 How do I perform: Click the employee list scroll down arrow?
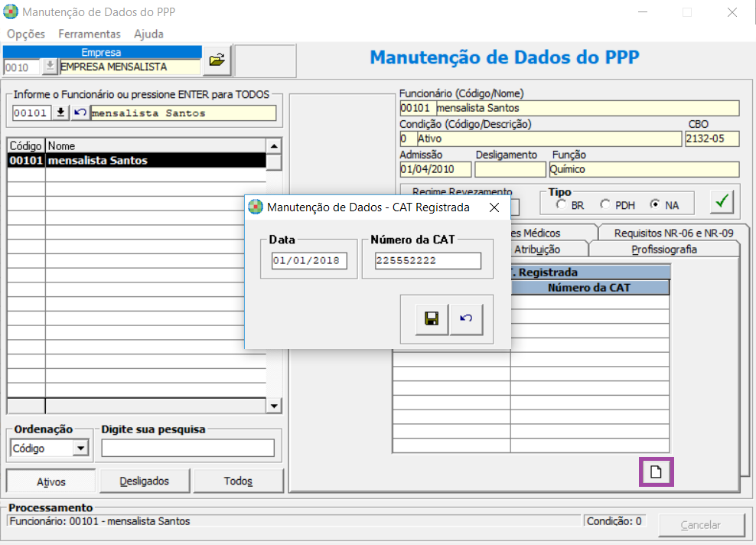click(x=274, y=406)
